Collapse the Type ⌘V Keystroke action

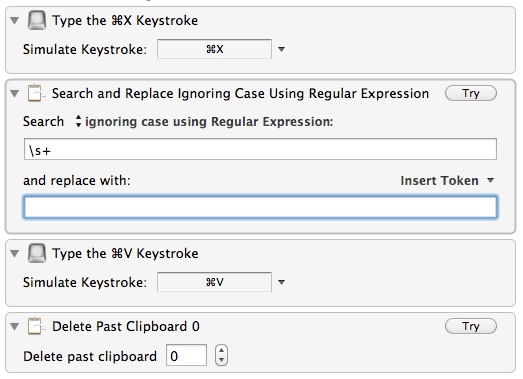click(x=14, y=254)
